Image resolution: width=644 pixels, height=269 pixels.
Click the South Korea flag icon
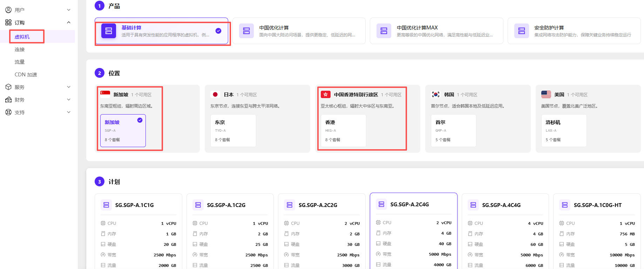click(436, 95)
